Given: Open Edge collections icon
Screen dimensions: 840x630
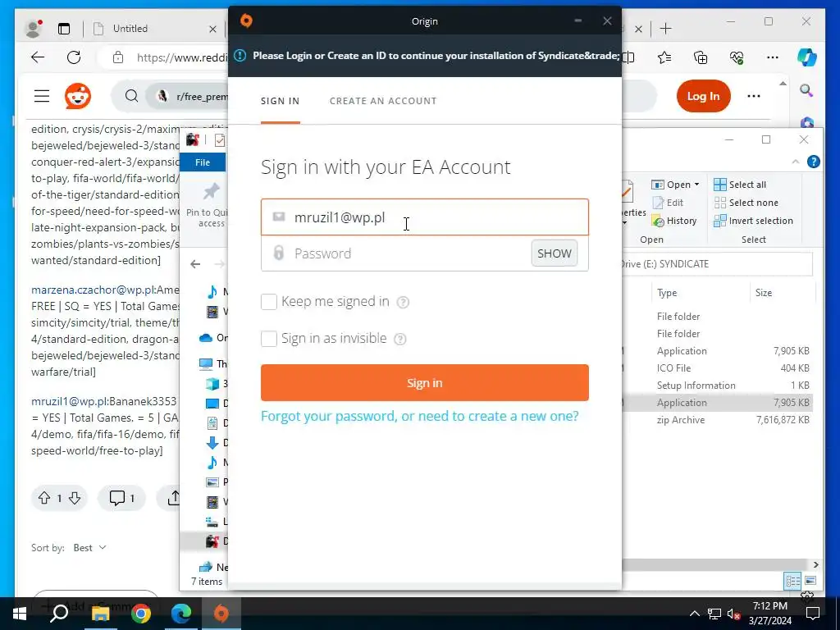Looking at the screenshot, I should pos(701,57).
